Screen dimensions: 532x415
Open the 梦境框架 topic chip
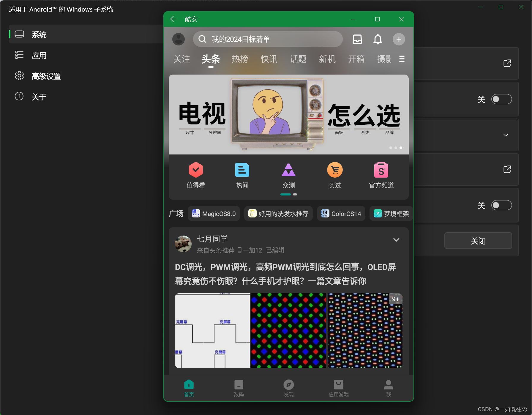(391, 214)
